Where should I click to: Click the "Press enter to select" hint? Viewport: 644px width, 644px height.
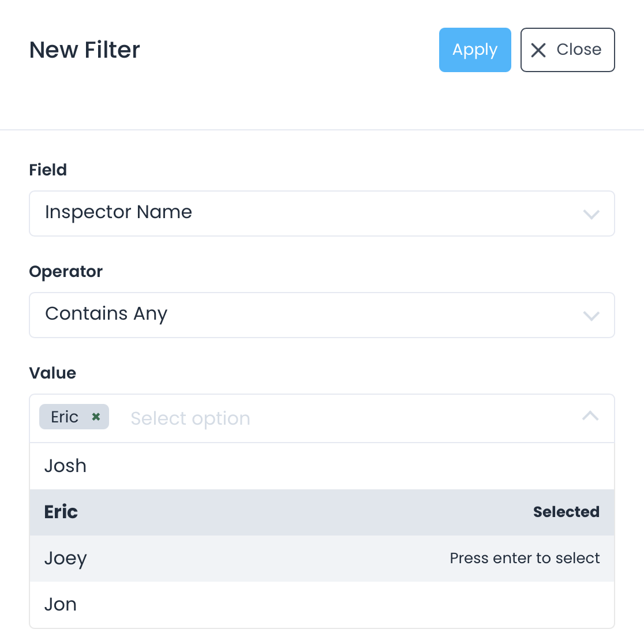click(525, 559)
